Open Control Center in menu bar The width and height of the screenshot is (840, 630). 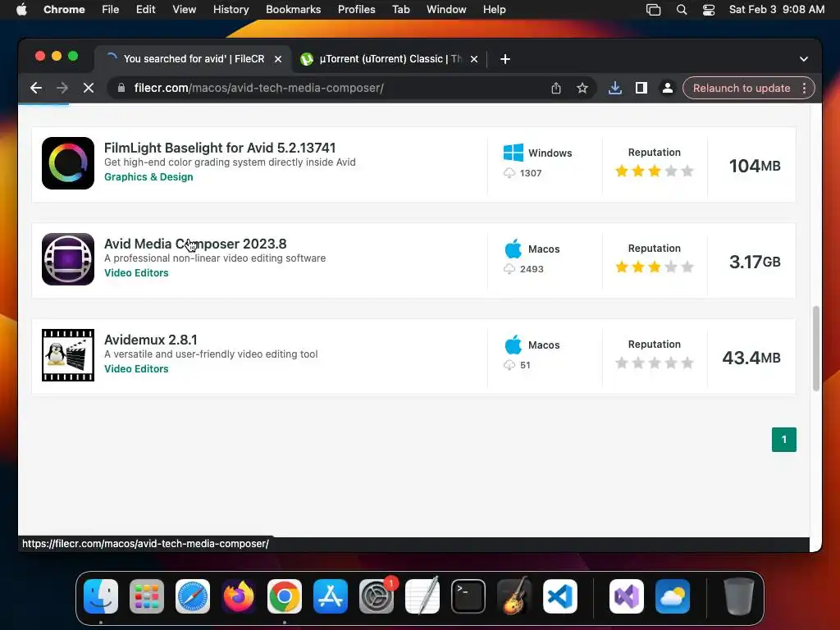709,10
